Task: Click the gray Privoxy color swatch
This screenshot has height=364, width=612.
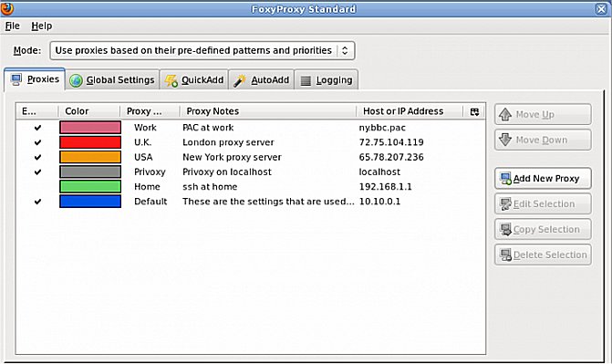Action: click(90, 172)
